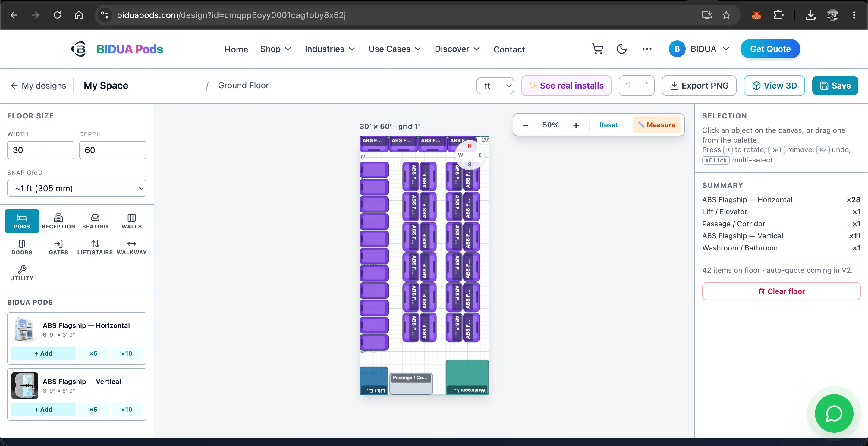Expand the Industries menu
868x446 pixels.
[x=329, y=49]
